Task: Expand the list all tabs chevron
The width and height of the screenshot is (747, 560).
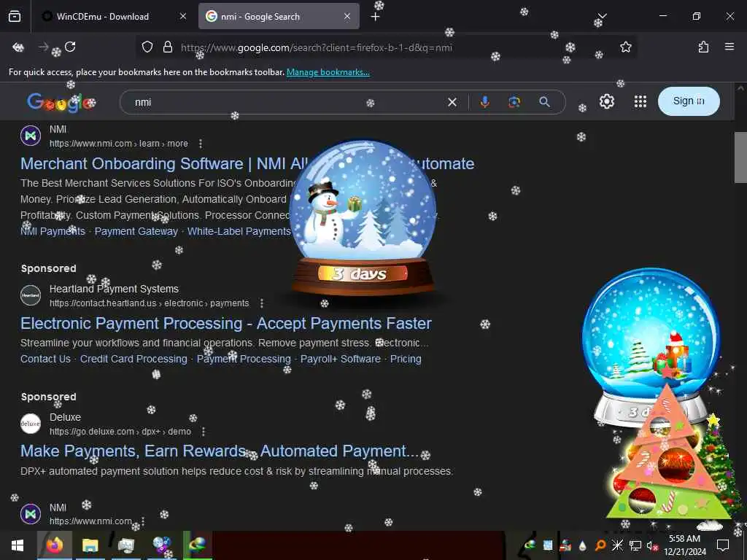Action: point(602,16)
